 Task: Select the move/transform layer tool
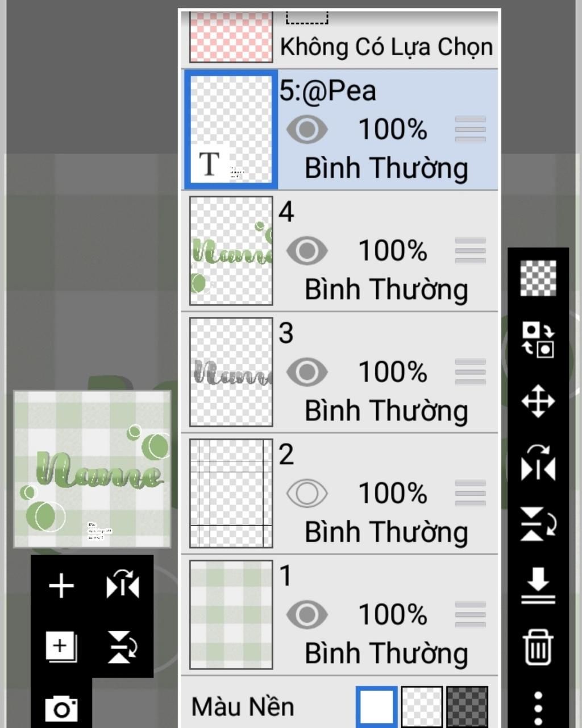[x=538, y=402]
